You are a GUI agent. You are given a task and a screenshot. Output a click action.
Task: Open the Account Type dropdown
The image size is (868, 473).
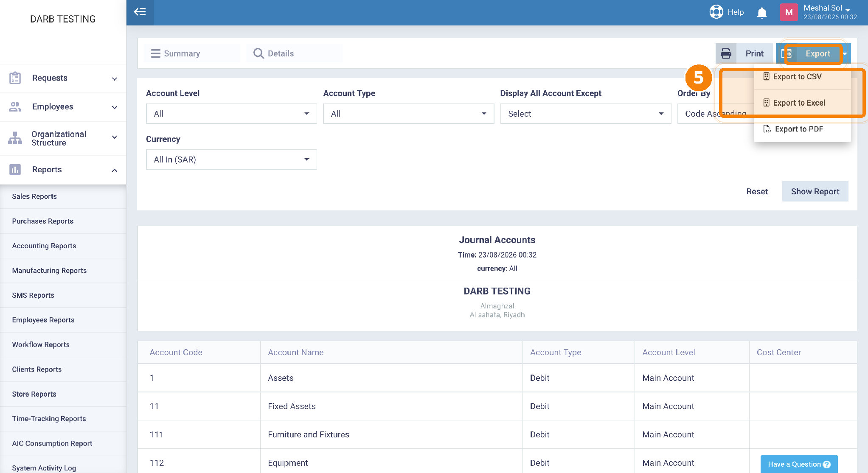pos(408,114)
